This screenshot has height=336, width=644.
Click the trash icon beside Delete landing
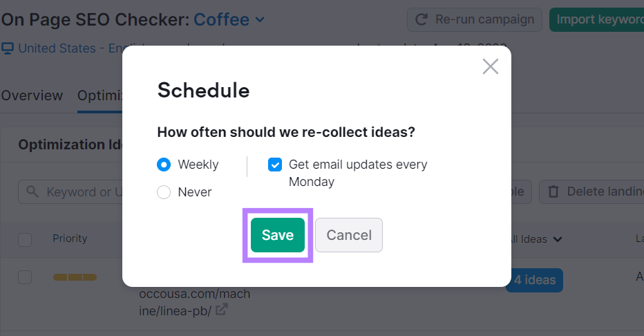click(553, 192)
